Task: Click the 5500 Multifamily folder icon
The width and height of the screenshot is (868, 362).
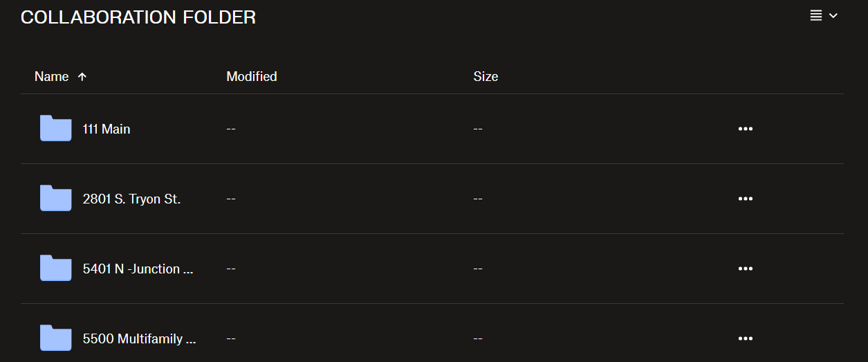Action: click(x=55, y=338)
